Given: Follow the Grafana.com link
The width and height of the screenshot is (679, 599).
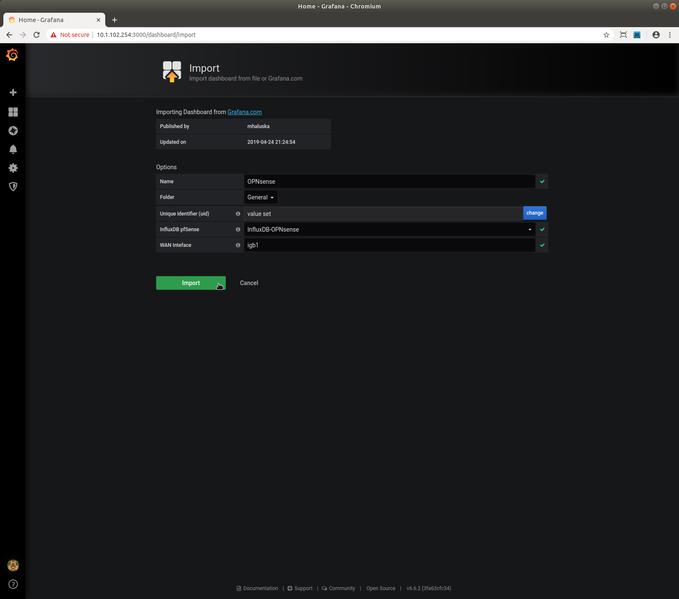Looking at the screenshot, I should pos(245,112).
